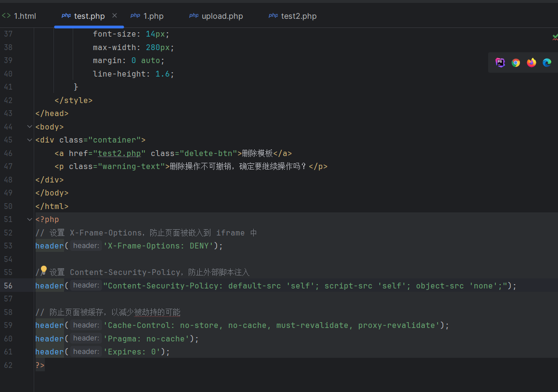
Task: Click the </html> closing tag
Action: [52, 207]
